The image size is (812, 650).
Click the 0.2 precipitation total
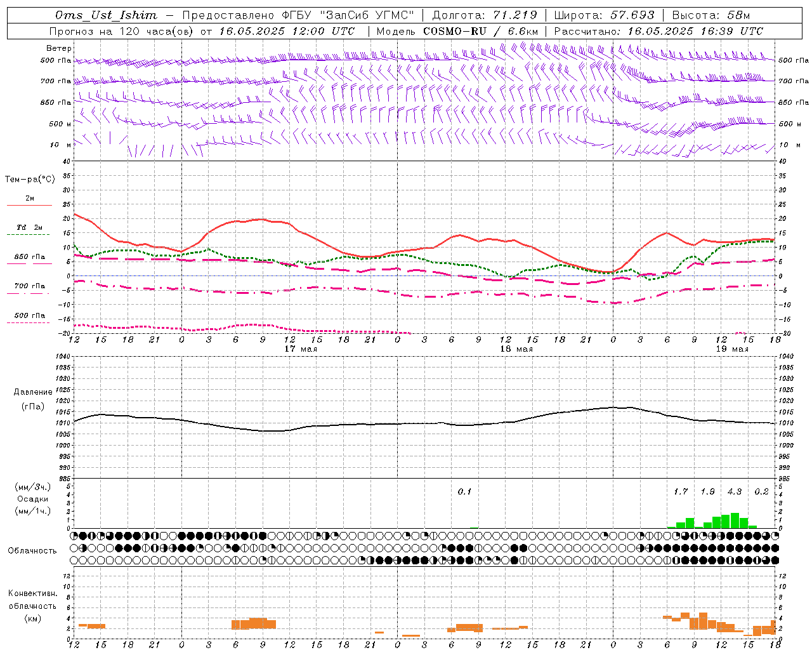762,491
